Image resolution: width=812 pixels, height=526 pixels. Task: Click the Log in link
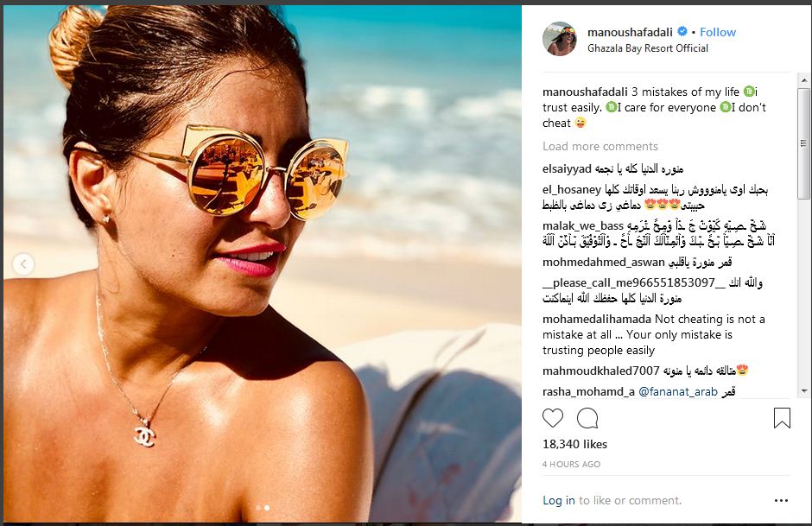(x=558, y=500)
